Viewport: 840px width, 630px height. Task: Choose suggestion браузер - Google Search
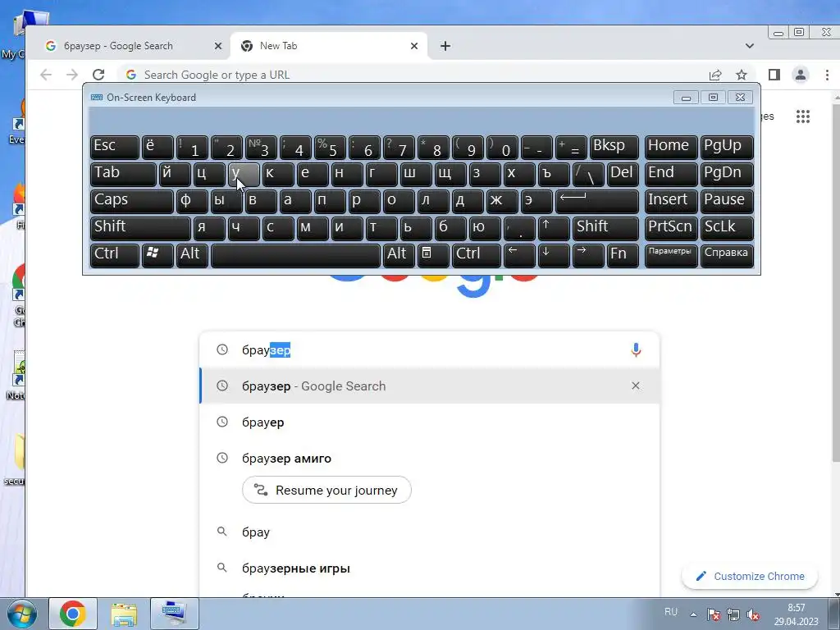tap(429, 386)
